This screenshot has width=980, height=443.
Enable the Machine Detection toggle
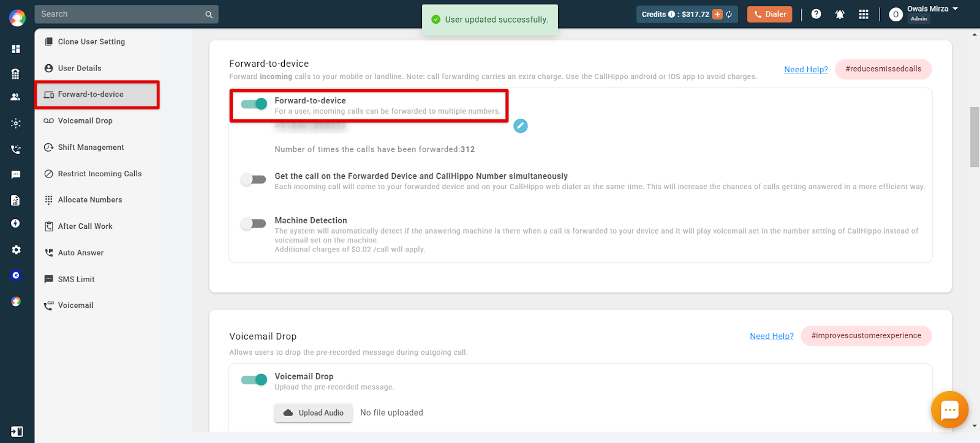pyautogui.click(x=254, y=223)
